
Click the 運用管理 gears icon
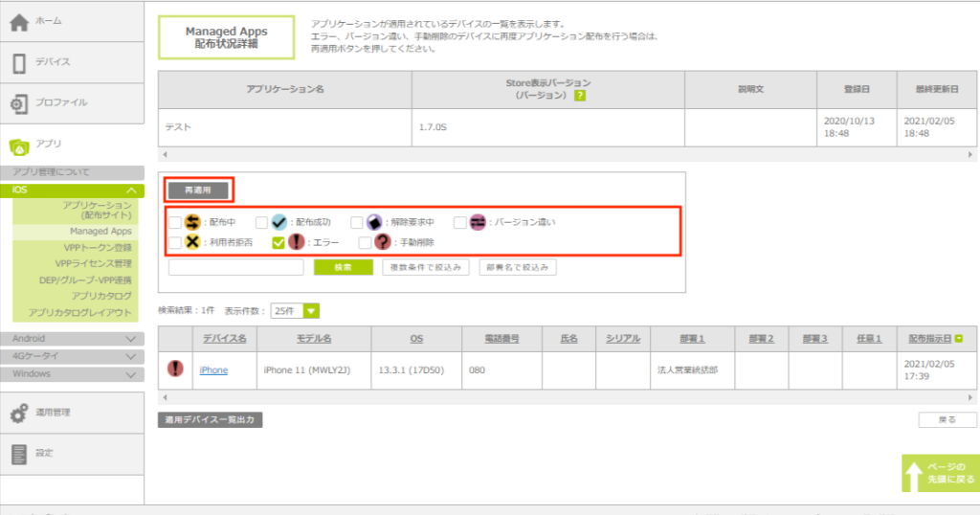pyautogui.click(x=19, y=413)
